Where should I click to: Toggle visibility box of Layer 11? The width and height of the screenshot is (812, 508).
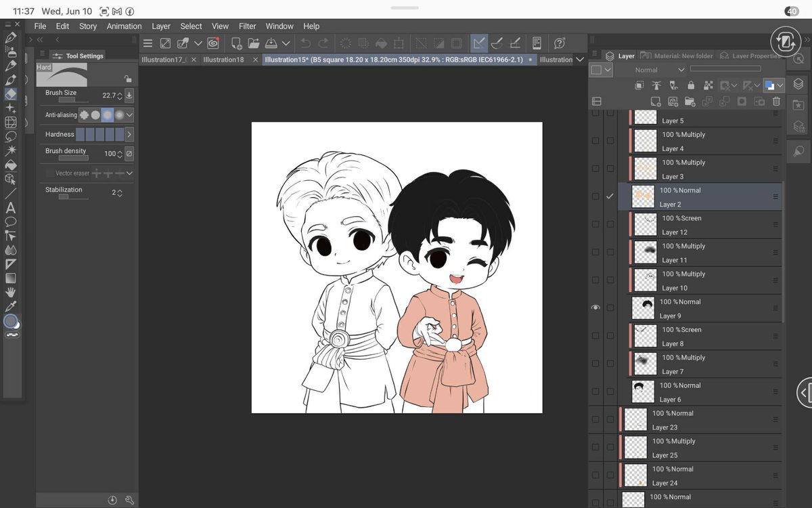(x=595, y=252)
